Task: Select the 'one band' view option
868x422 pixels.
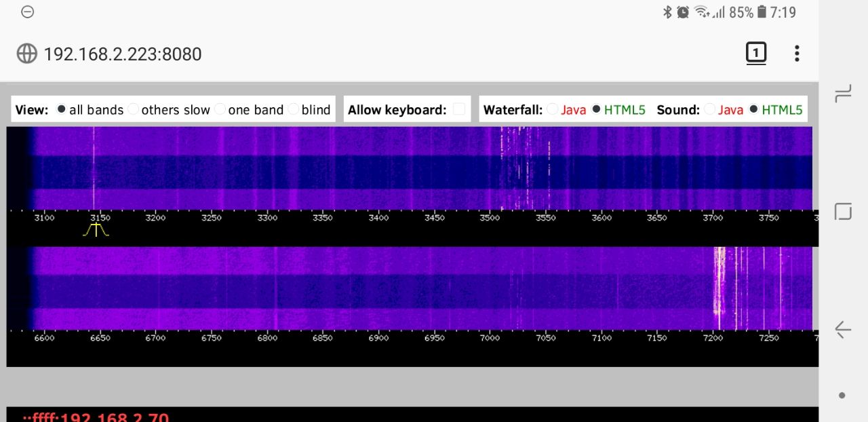Action: coord(220,109)
